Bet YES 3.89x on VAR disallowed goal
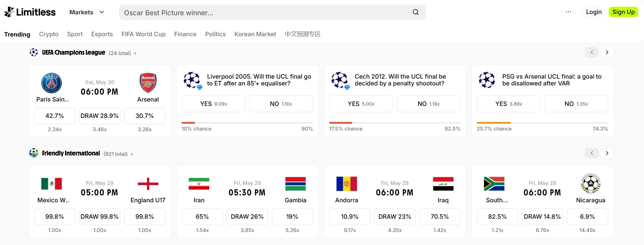 509,104
